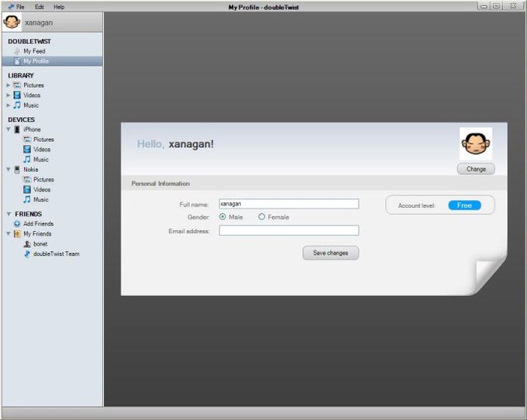Select friend bonet in the friends list
527x420 pixels.
point(40,244)
